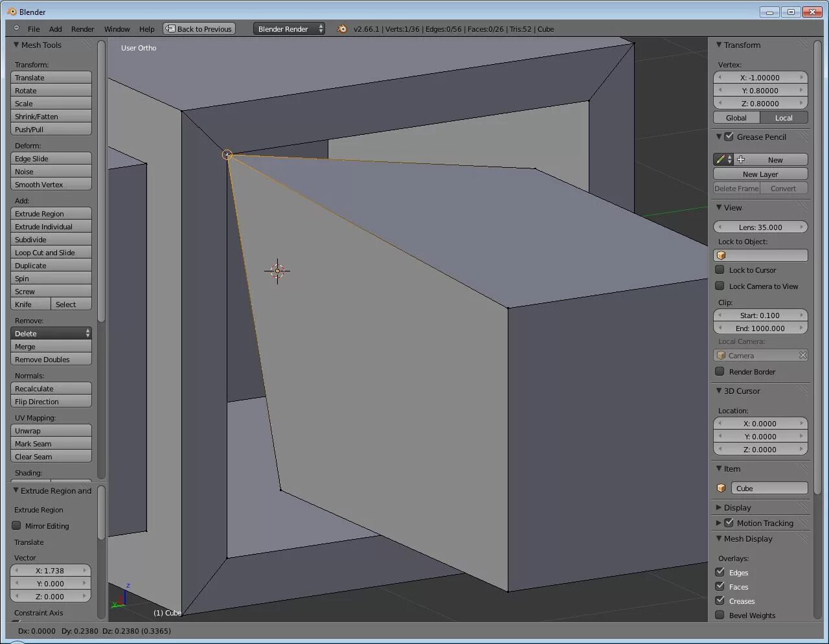The image size is (829, 644).
Task: Select the camera icon next to Camera field
Action: pos(721,355)
